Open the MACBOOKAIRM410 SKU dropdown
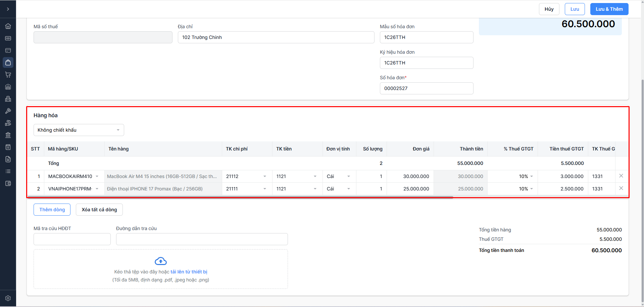The width and height of the screenshot is (644, 307). click(x=97, y=176)
